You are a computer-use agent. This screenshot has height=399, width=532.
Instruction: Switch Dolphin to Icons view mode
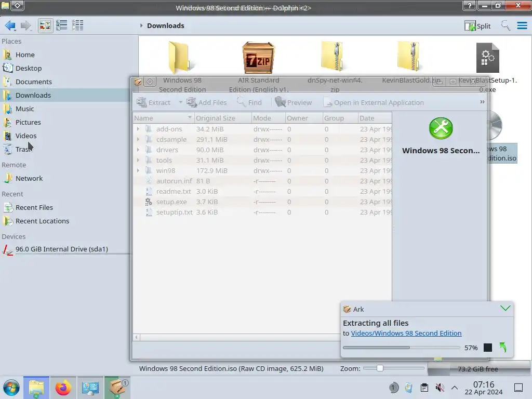(45, 25)
